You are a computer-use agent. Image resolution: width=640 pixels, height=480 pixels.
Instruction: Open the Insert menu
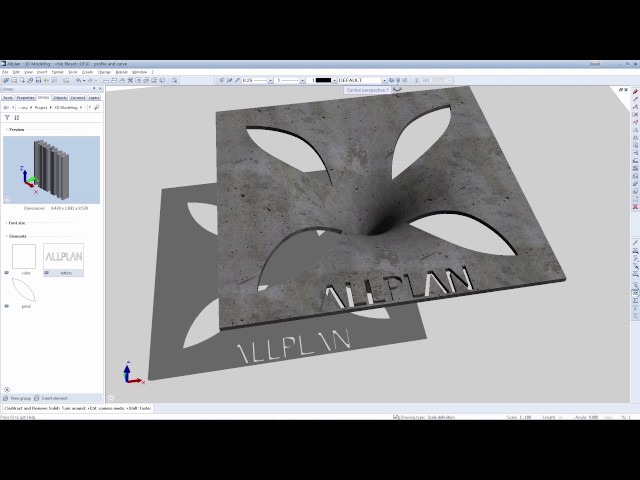pos(42,72)
